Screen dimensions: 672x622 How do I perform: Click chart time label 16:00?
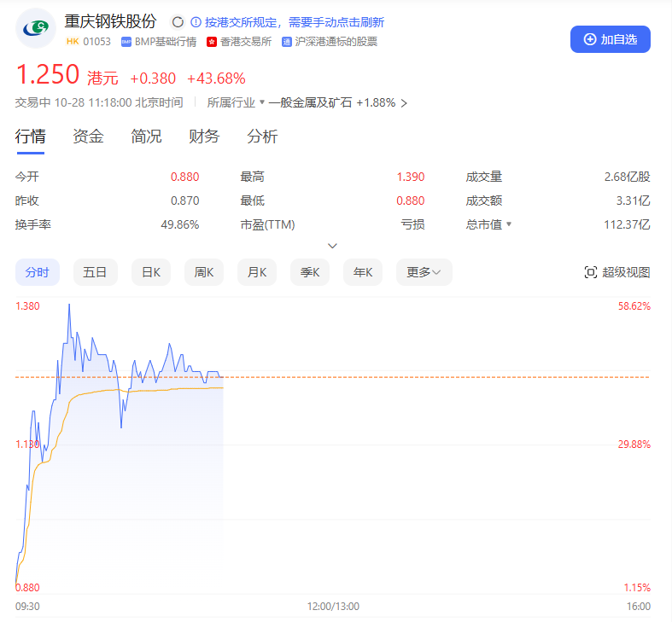pyautogui.click(x=639, y=607)
